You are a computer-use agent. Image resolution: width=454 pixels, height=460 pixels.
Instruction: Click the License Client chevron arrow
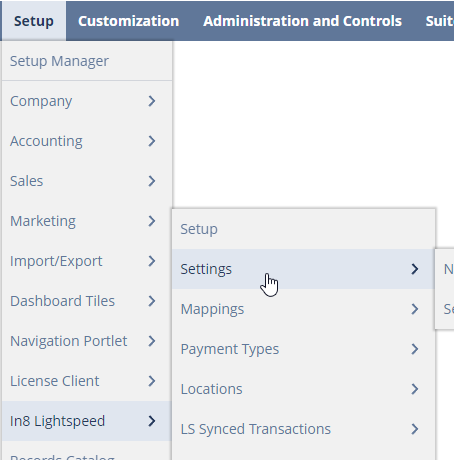pyautogui.click(x=152, y=381)
